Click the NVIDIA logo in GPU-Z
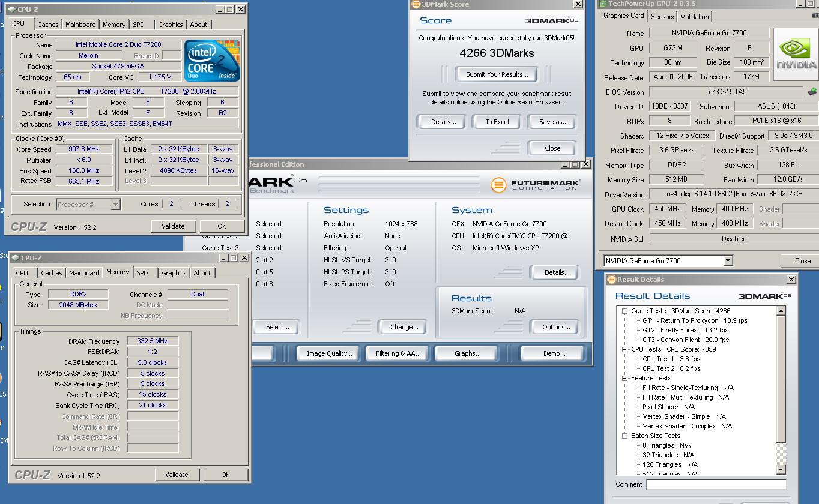Viewport: 819px width, 504px height. pyautogui.click(x=796, y=56)
